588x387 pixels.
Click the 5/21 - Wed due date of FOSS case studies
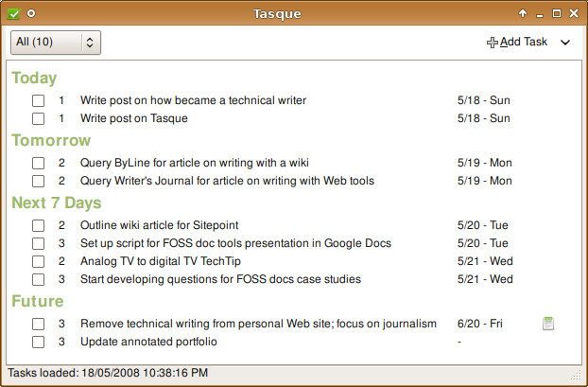[x=485, y=279]
